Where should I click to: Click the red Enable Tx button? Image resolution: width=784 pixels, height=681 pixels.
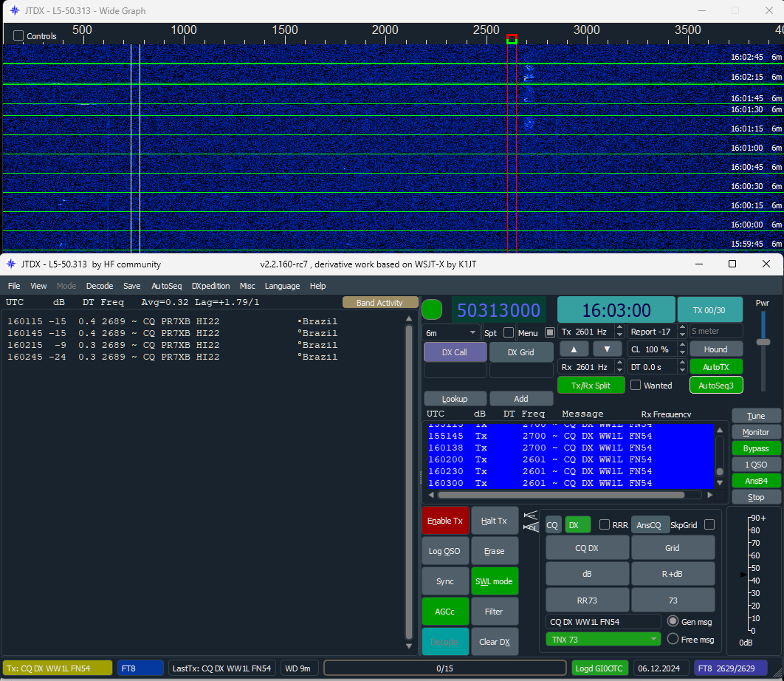pos(445,521)
